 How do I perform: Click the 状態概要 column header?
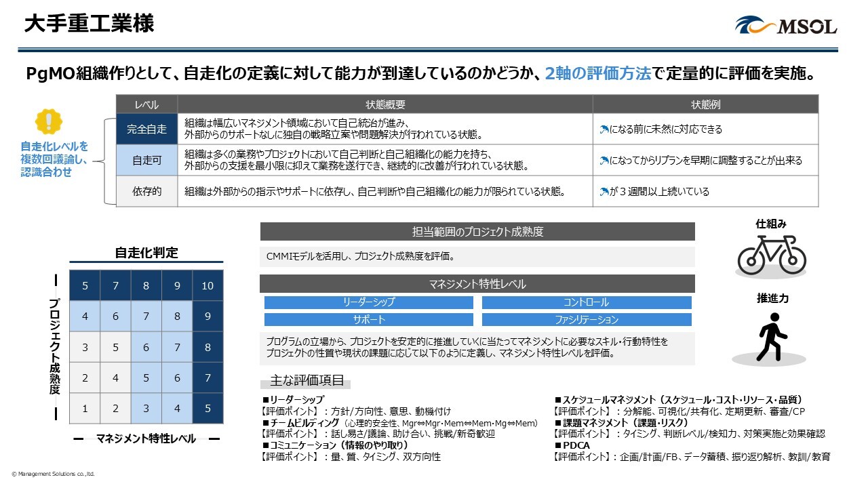[385, 104]
